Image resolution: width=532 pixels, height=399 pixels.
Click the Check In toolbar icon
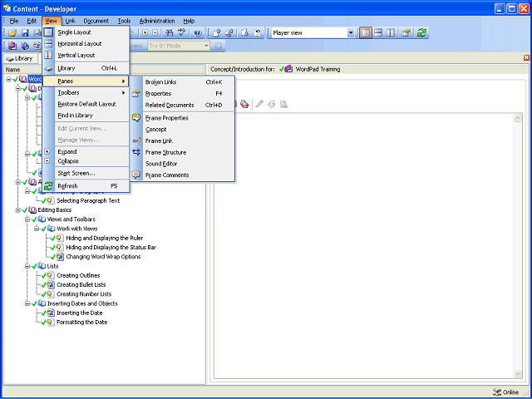coord(217,33)
